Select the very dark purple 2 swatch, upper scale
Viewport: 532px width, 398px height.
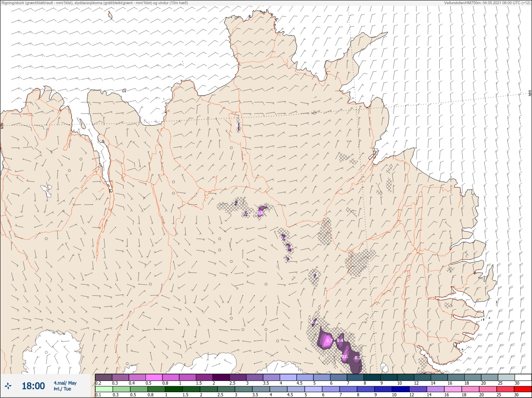(x=222, y=378)
